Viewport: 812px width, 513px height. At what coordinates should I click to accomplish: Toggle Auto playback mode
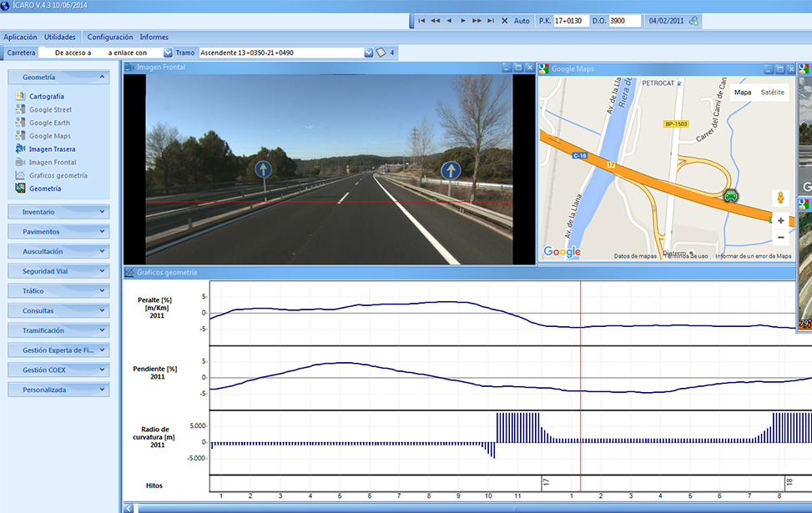(522, 21)
